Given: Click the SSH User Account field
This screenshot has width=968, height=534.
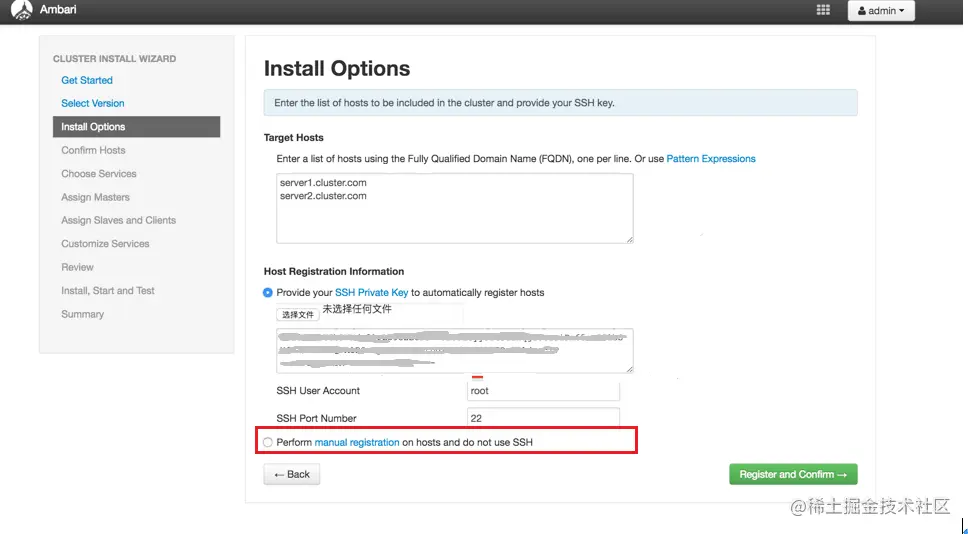Looking at the screenshot, I should coord(543,391).
